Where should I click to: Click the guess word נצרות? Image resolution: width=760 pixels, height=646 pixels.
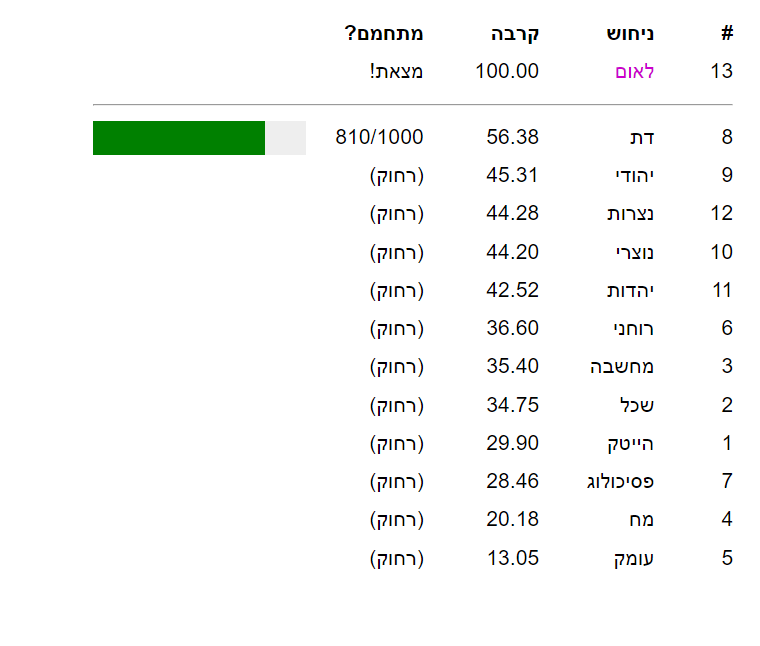pos(631,214)
